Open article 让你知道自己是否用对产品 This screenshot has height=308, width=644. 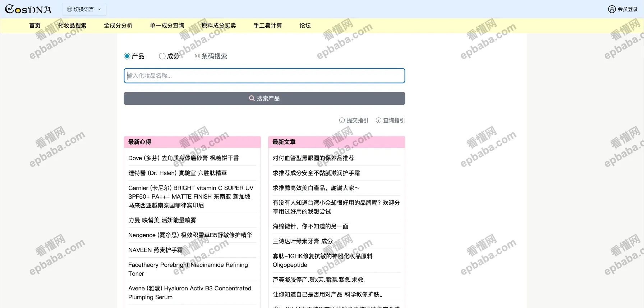[x=328, y=295]
